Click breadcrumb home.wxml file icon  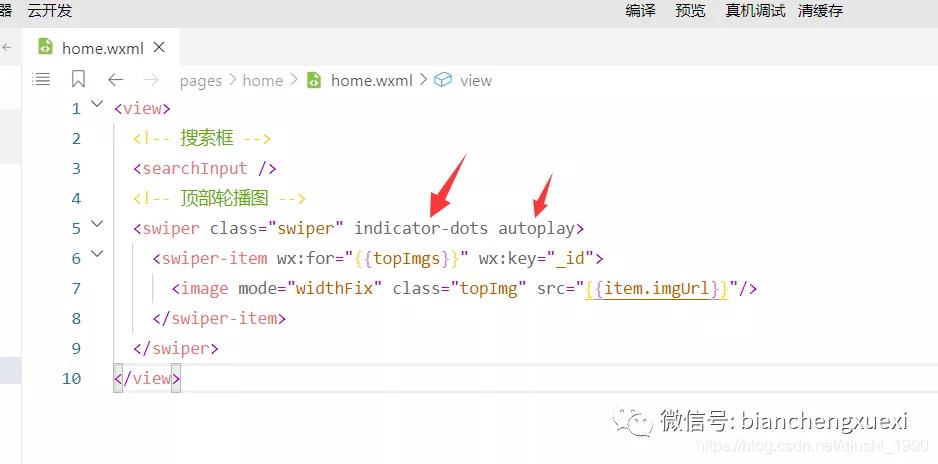(314, 80)
